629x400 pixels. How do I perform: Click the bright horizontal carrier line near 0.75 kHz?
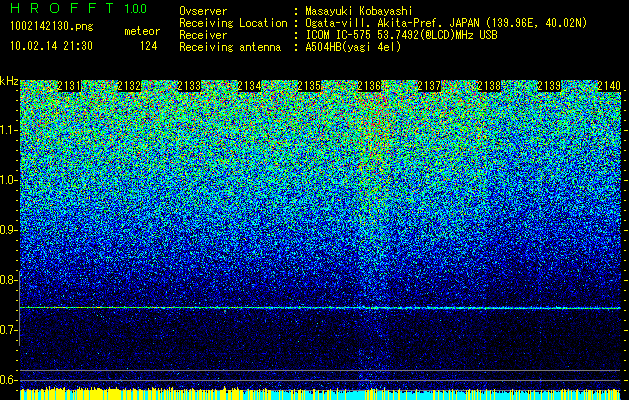[x=320, y=308]
